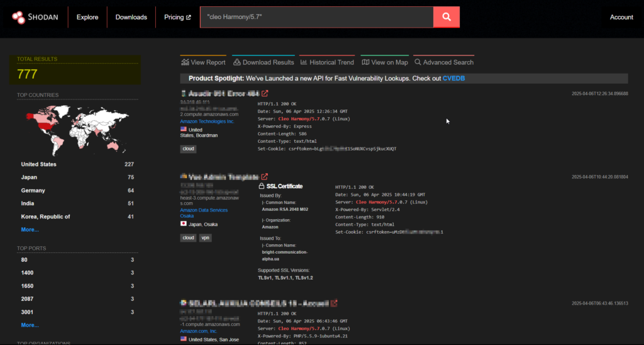Click the View Report chart icon
The width and height of the screenshot is (644, 345).
pyautogui.click(x=186, y=62)
